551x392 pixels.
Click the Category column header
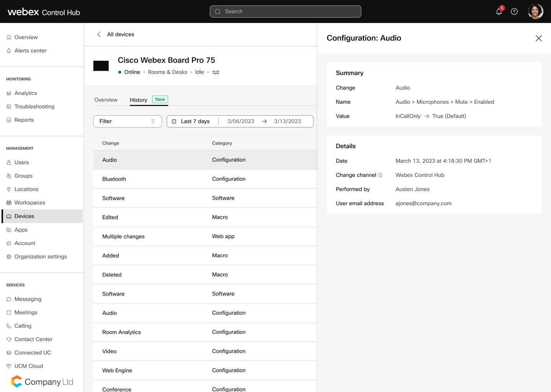tap(222, 143)
